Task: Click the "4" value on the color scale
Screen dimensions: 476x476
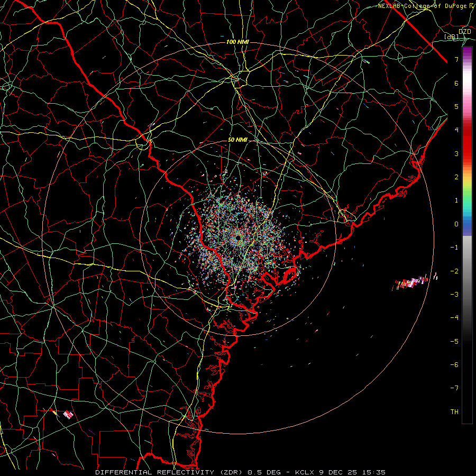Action: (456, 130)
